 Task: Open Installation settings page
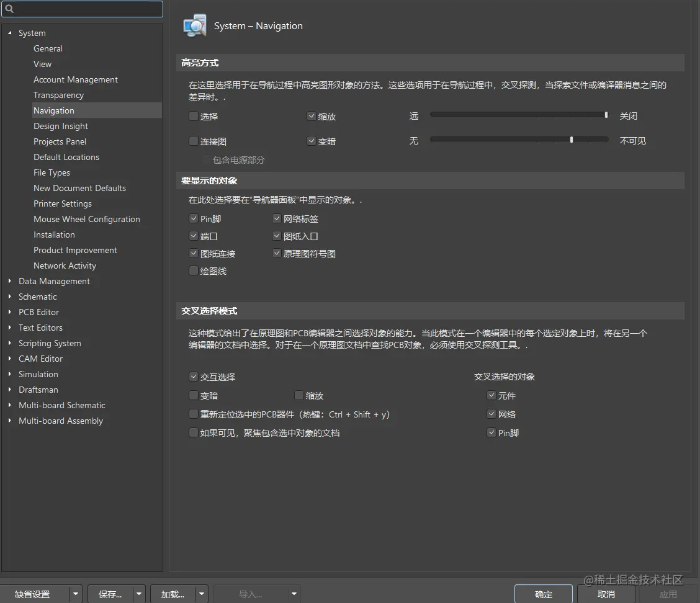54,234
